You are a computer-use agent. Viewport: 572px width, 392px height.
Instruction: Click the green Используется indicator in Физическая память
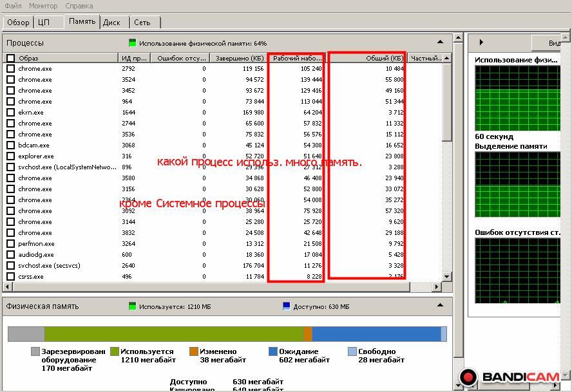[x=133, y=306]
